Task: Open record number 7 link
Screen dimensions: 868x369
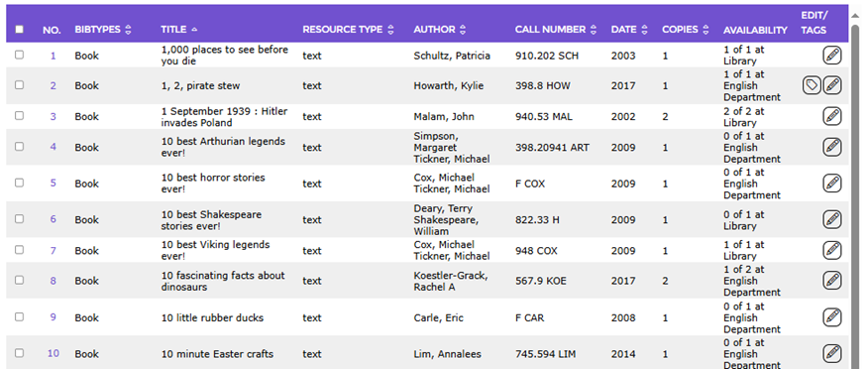Action: [54, 250]
